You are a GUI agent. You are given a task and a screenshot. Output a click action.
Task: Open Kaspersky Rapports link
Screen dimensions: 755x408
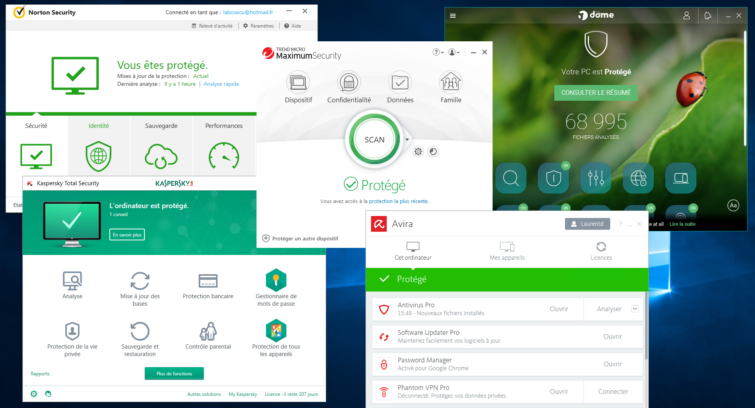(x=40, y=374)
